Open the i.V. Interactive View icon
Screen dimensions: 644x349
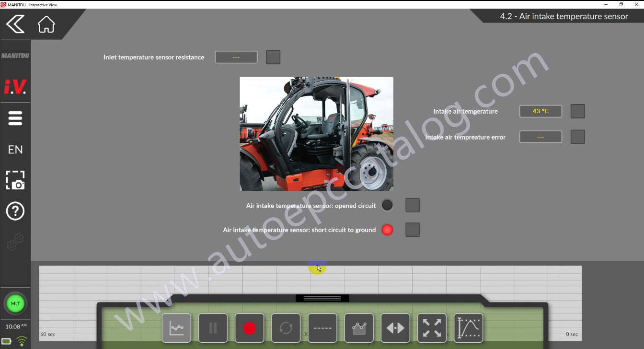pyautogui.click(x=15, y=87)
